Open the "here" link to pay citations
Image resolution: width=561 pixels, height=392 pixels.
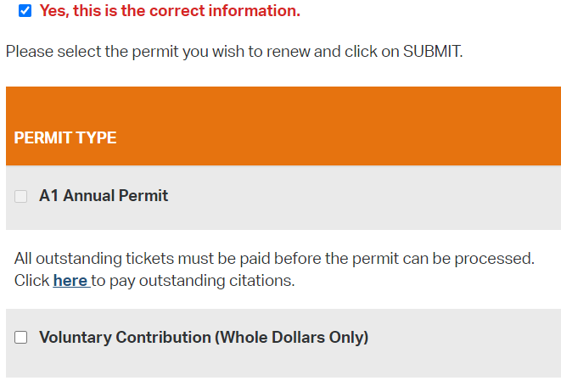tap(70, 281)
